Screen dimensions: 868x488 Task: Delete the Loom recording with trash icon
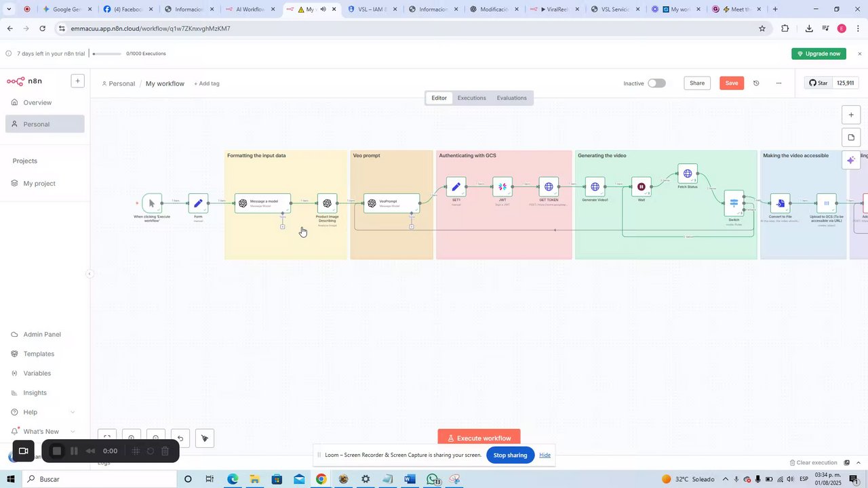click(165, 451)
